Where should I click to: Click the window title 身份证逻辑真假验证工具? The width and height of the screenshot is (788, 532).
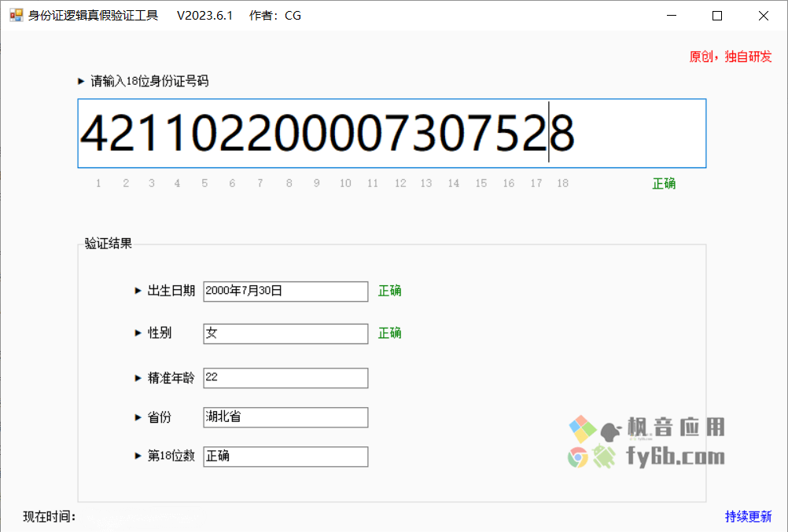click(93, 16)
